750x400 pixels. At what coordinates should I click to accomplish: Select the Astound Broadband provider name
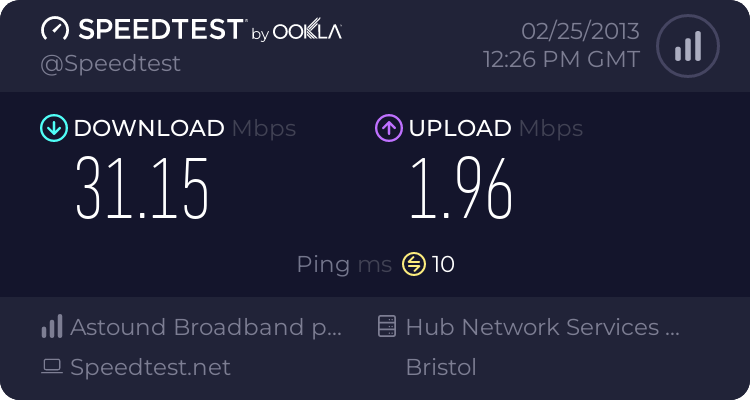click(206, 327)
